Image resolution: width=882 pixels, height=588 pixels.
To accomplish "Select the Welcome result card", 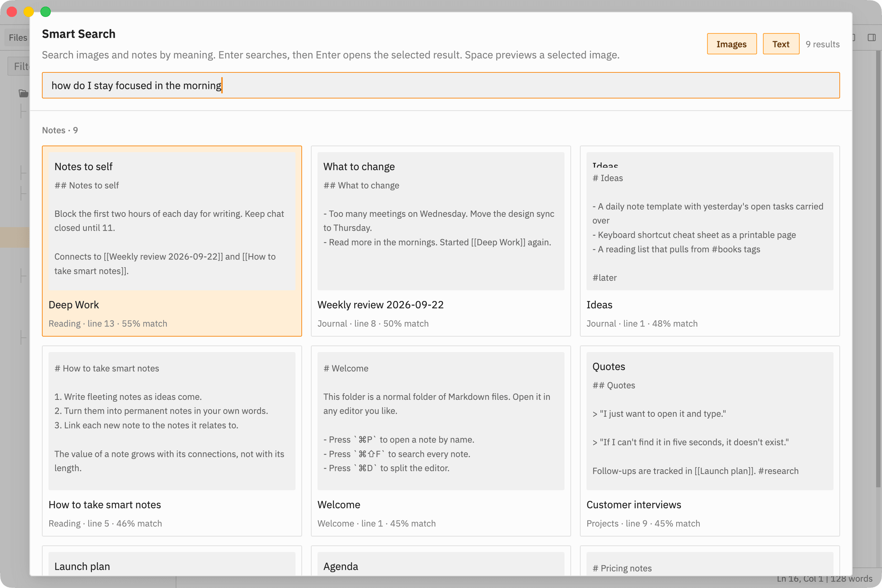I will [x=441, y=441].
